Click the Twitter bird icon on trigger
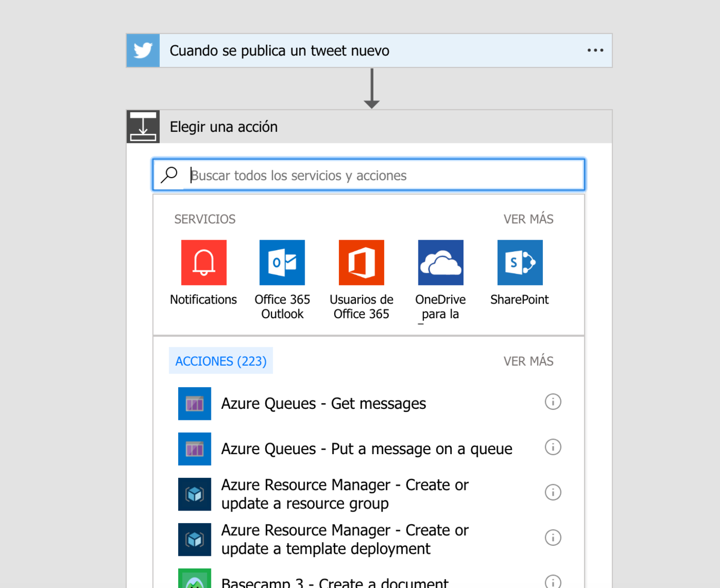The height and width of the screenshot is (588, 720). (x=143, y=51)
